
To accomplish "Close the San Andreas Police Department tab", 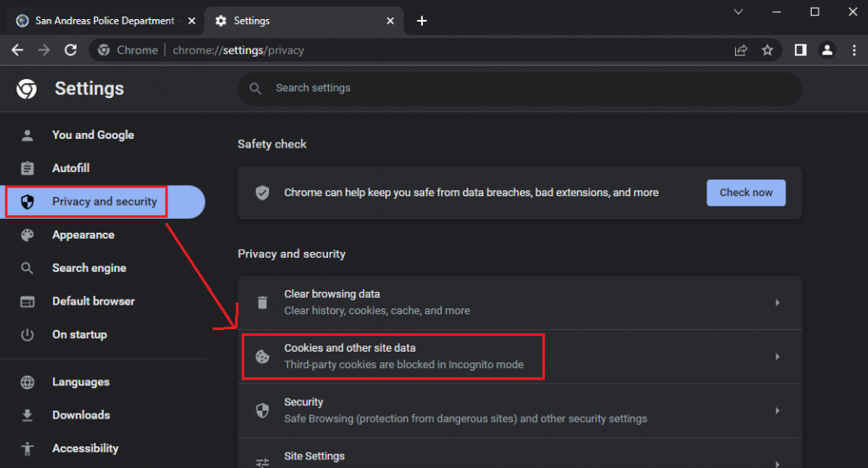I will tap(192, 21).
